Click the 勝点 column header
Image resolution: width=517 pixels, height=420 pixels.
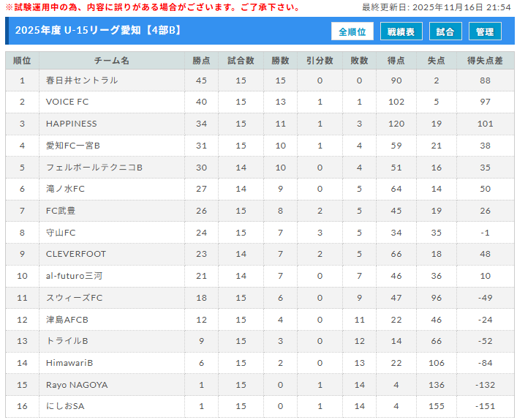pyautogui.click(x=201, y=60)
